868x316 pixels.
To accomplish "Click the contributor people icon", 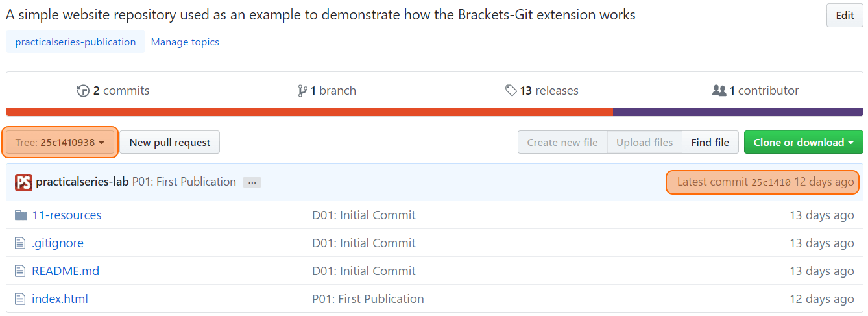I will pyautogui.click(x=719, y=91).
